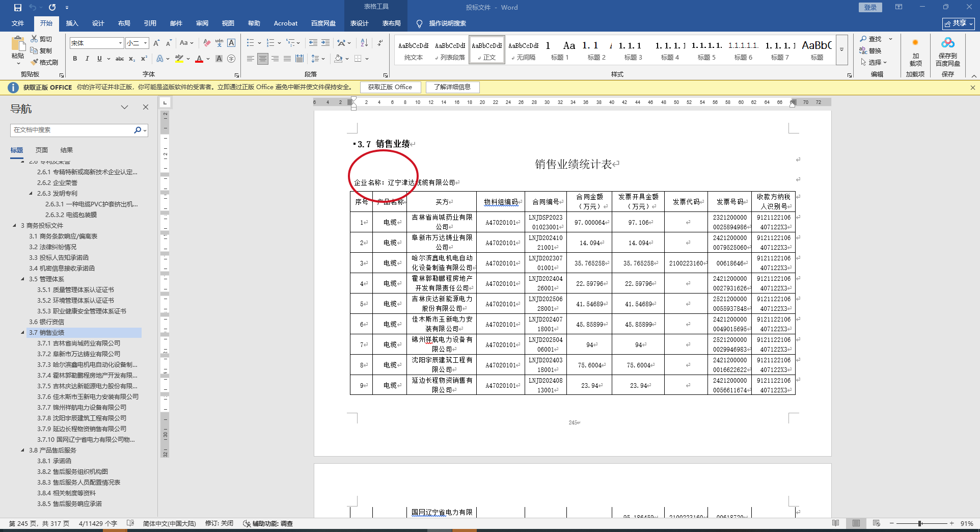Toggle justified alignment

287,59
